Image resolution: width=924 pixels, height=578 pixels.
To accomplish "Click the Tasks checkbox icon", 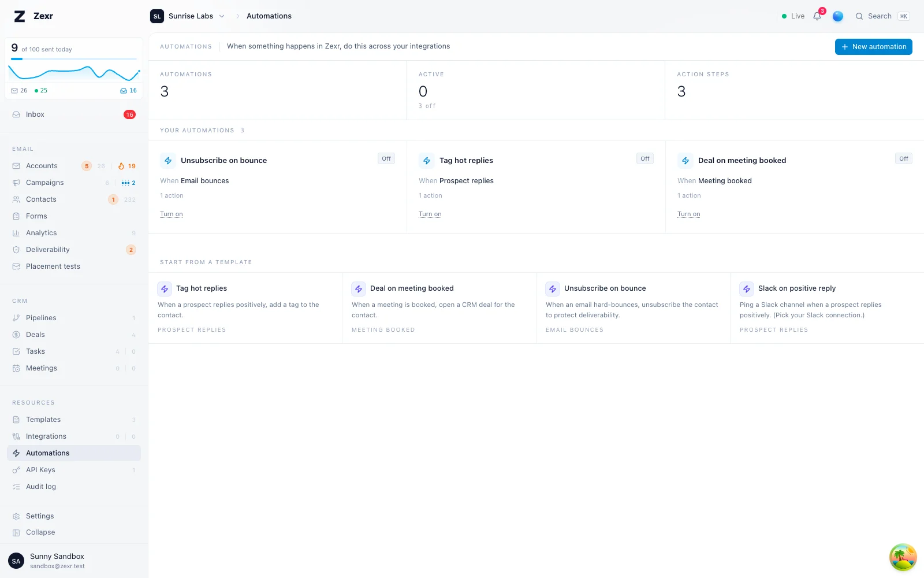I will click(x=16, y=351).
